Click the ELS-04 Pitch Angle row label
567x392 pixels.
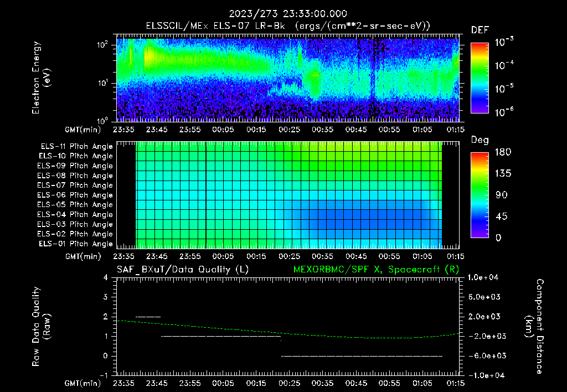[75, 215]
